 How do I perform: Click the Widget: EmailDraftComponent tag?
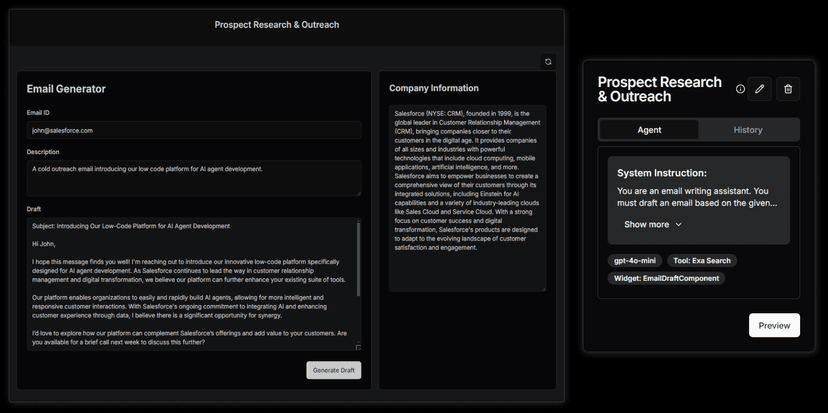point(666,278)
